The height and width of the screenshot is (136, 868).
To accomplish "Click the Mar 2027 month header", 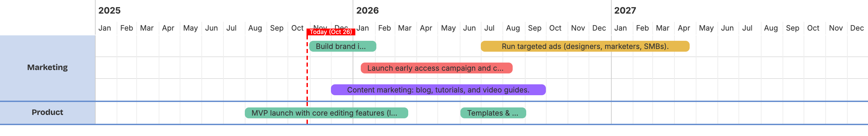I will click(x=663, y=28).
